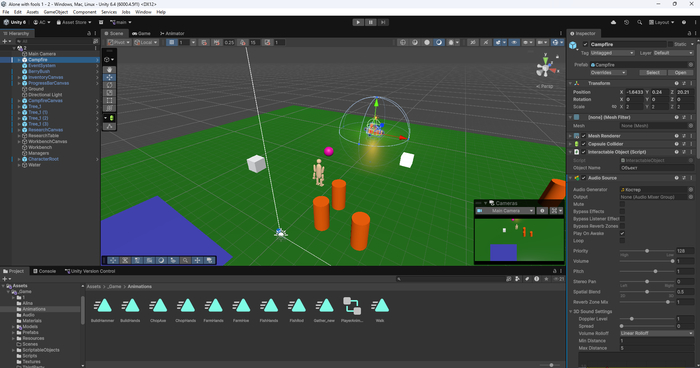Image resolution: width=700 pixels, height=368 pixels.
Task: Click the Step frame button
Action: (x=383, y=22)
